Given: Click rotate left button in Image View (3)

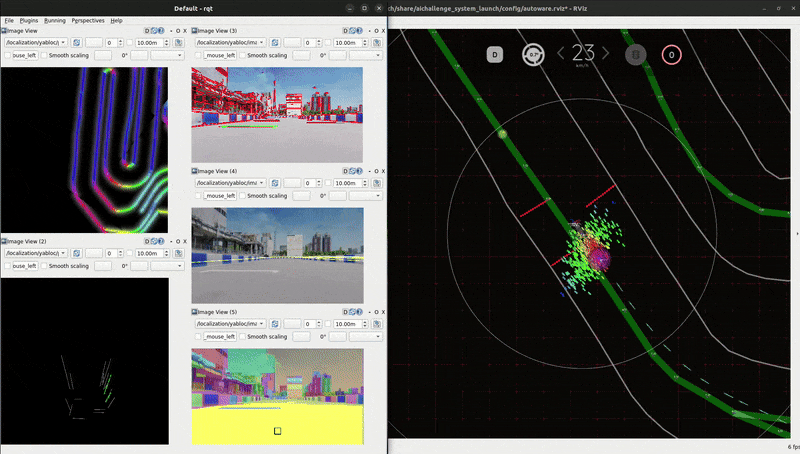Looking at the screenshot, I should pyautogui.click(x=302, y=55).
